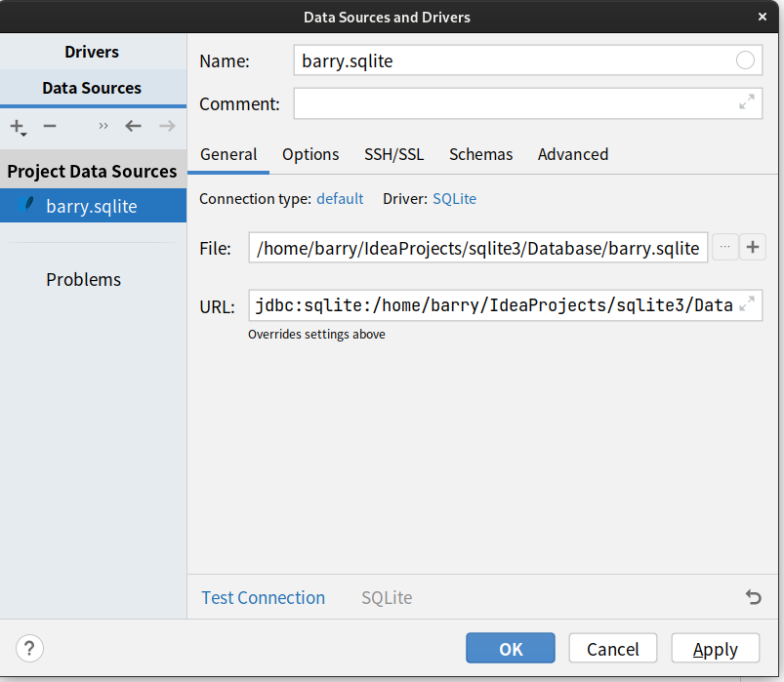
Task: Open the Schemas tab
Action: (x=480, y=154)
